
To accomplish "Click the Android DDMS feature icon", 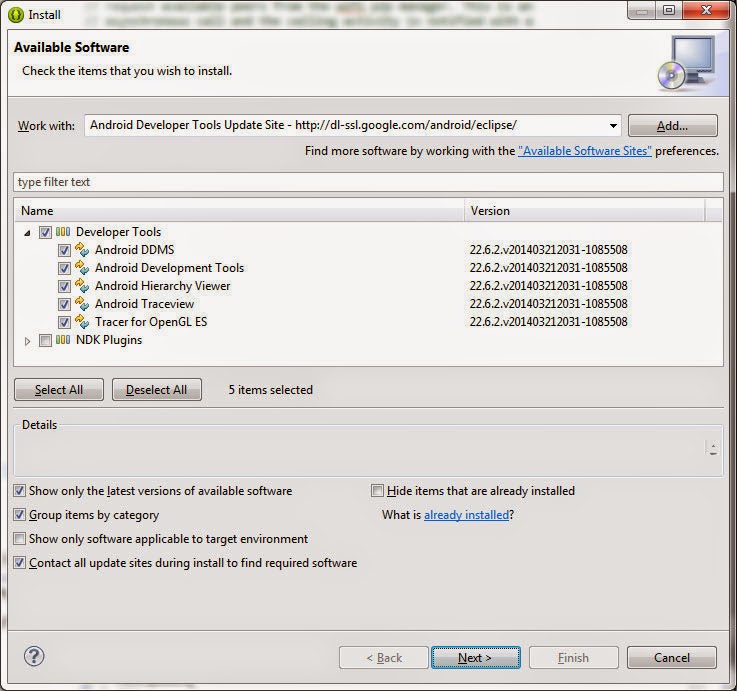I will (x=82, y=250).
